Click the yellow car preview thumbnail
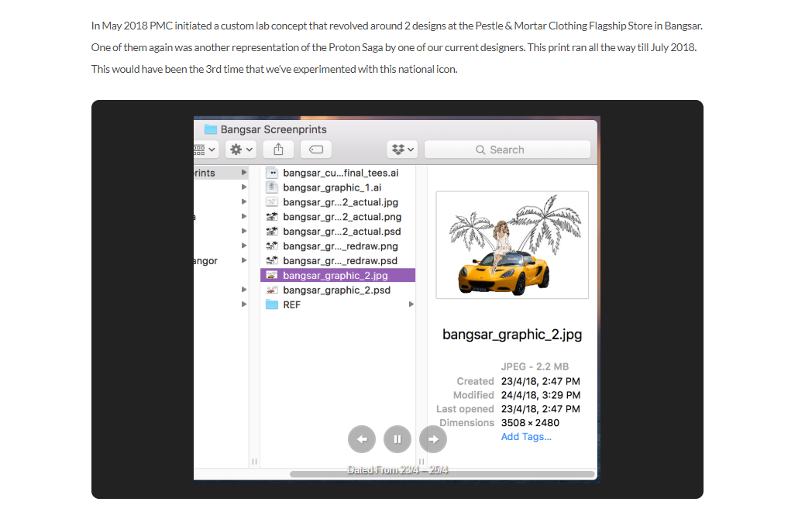The height and width of the screenshot is (519, 812). point(512,245)
